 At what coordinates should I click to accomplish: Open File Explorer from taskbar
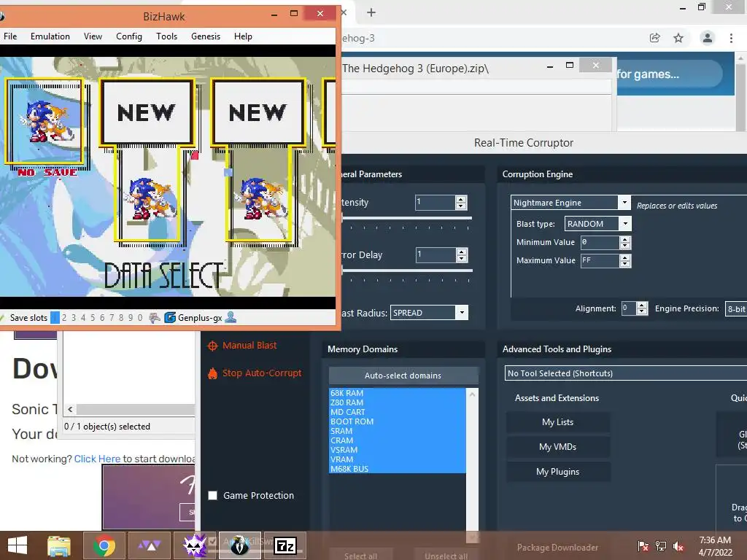coord(59,545)
